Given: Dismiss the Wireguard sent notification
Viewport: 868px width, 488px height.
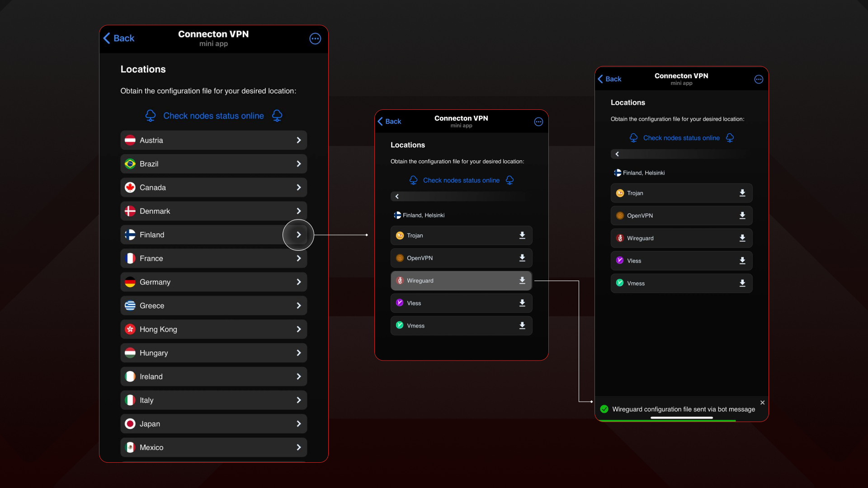Looking at the screenshot, I should point(762,403).
